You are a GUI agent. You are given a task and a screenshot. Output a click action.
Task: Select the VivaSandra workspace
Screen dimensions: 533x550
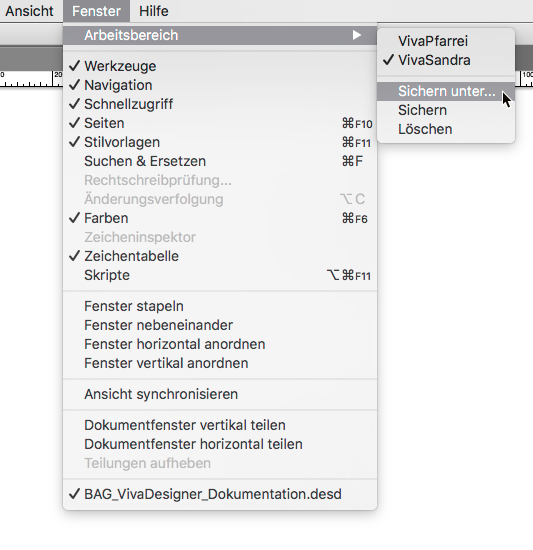(x=446, y=60)
